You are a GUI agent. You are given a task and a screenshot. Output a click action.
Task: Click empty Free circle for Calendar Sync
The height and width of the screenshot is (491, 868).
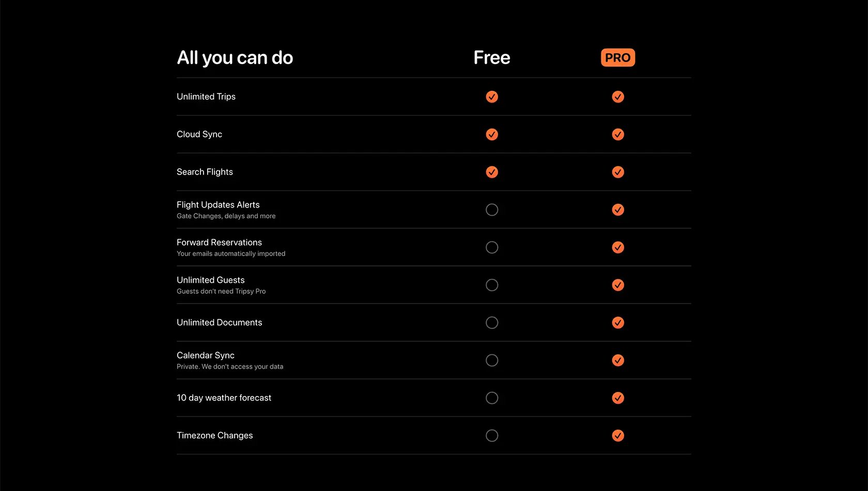pyautogui.click(x=492, y=360)
